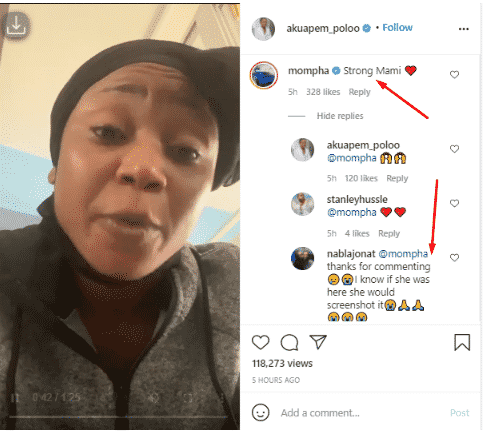The height and width of the screenshot is (433, 485).
Task: Collapse thread with Hide replies
Action: tap(340, 116)
